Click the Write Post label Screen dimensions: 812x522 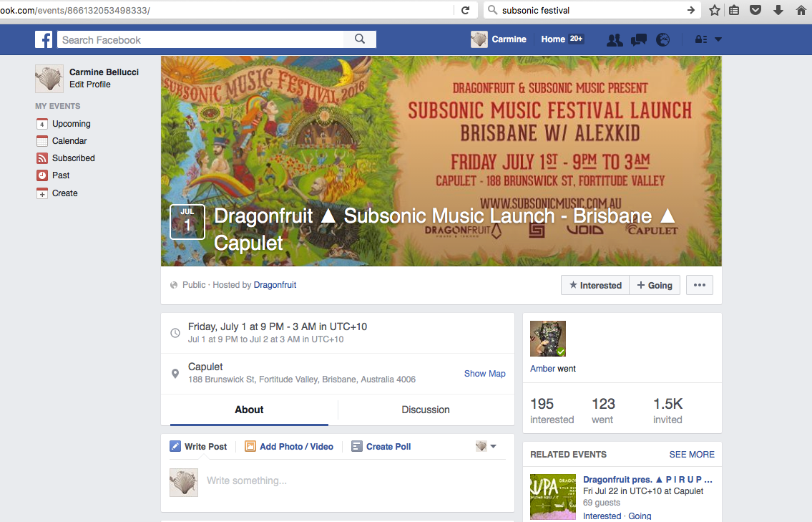click(205, 446)
